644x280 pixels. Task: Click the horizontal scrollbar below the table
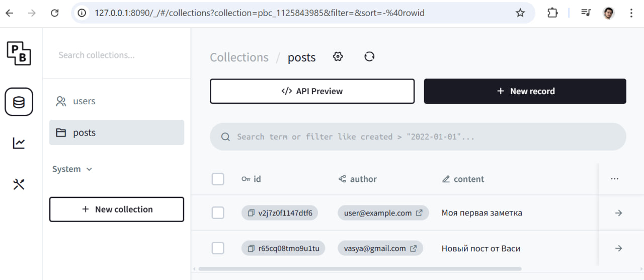(360, 269)
